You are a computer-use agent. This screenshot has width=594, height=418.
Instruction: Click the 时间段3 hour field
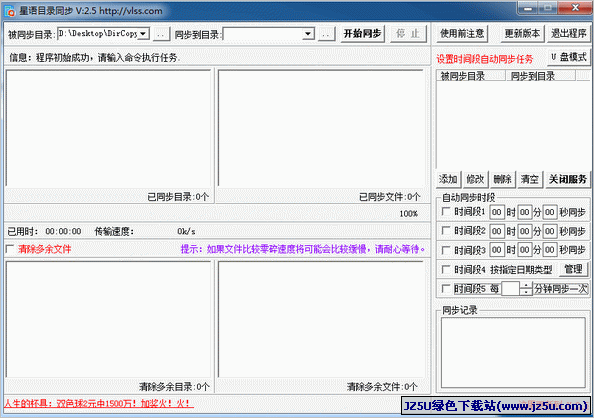point(497,250)
